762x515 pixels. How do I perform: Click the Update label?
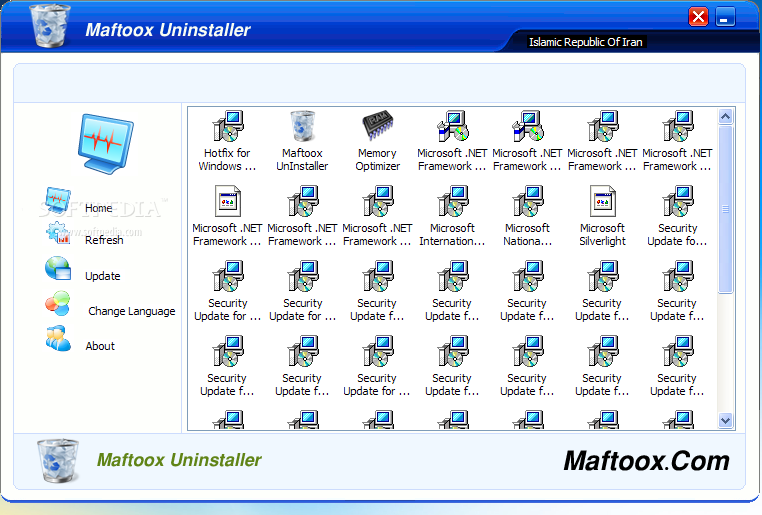point(103,275)
